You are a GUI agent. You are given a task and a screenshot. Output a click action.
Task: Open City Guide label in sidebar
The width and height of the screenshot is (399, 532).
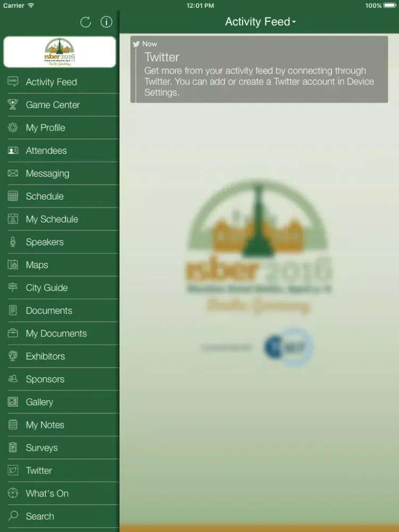(46, 288)
